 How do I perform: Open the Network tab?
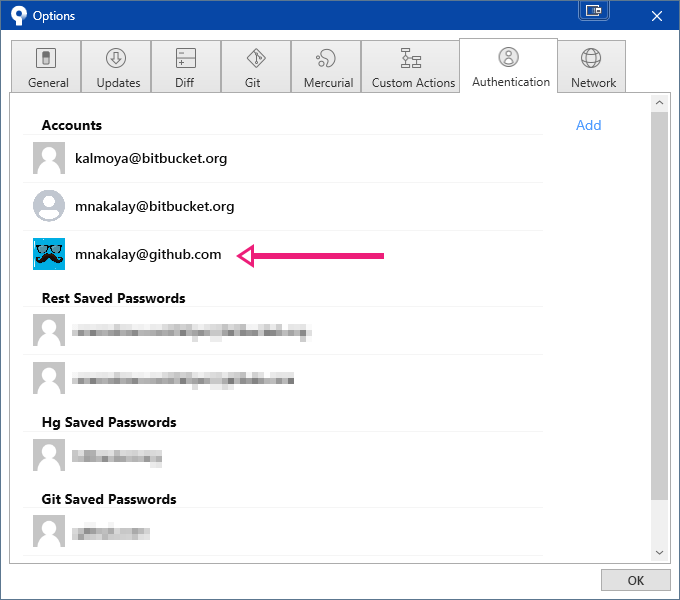592,66
